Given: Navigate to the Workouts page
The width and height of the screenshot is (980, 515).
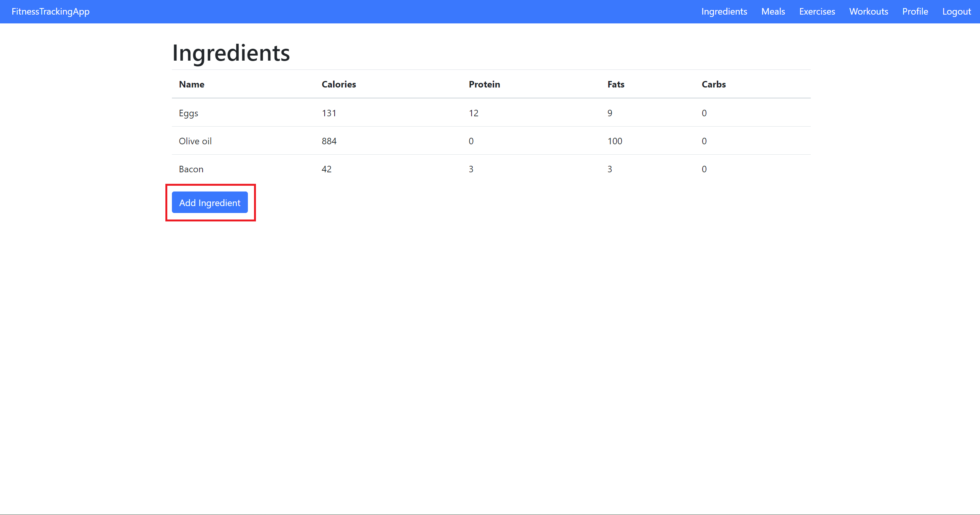Looking at the screenshot, I should tap(868, 12).
